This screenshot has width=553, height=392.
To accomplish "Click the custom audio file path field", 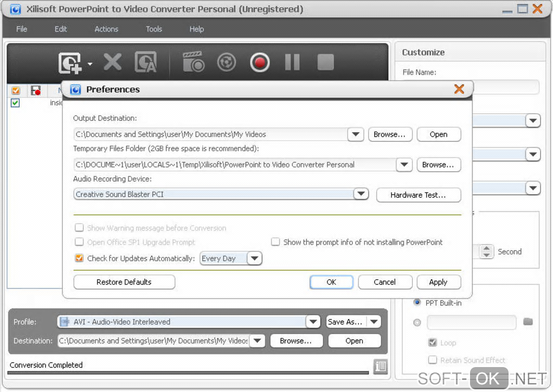I will coord(472,322).
